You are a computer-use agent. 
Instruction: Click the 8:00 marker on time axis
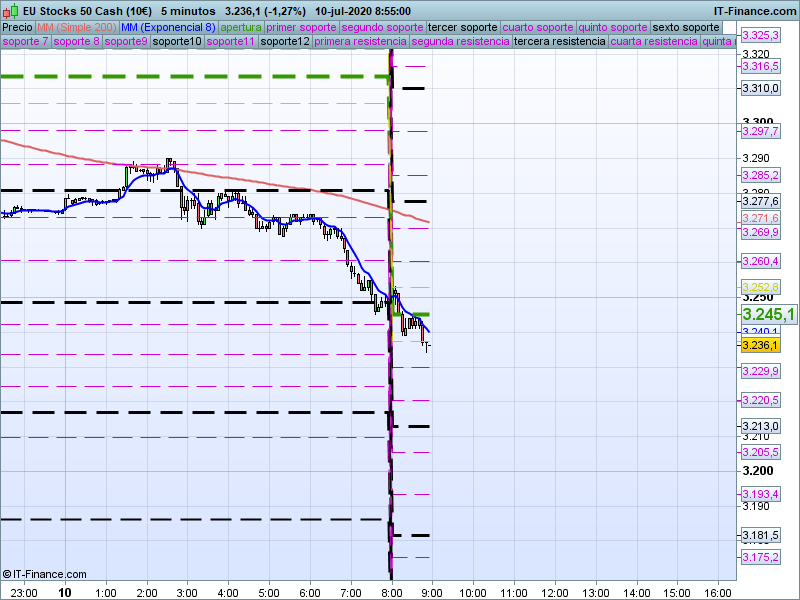click(391, 592)
